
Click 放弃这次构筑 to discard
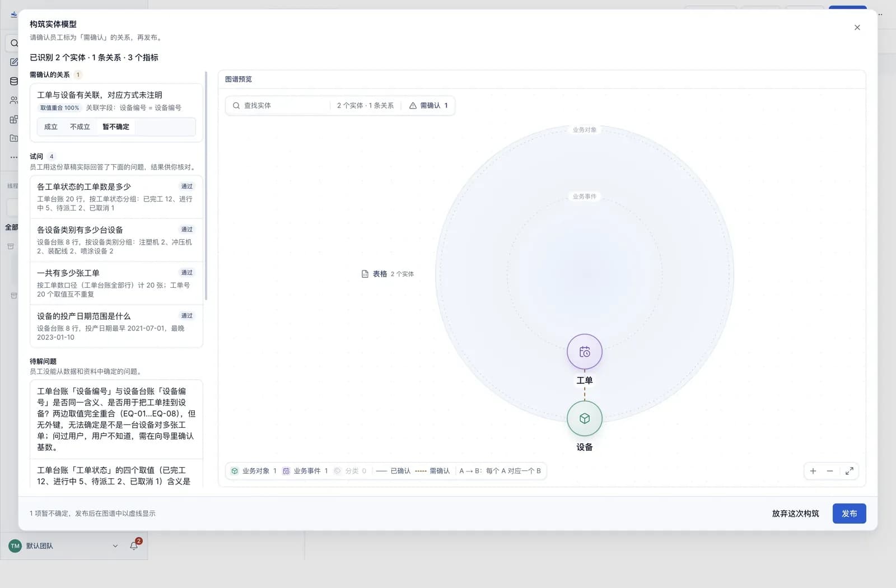pos(795,514)
